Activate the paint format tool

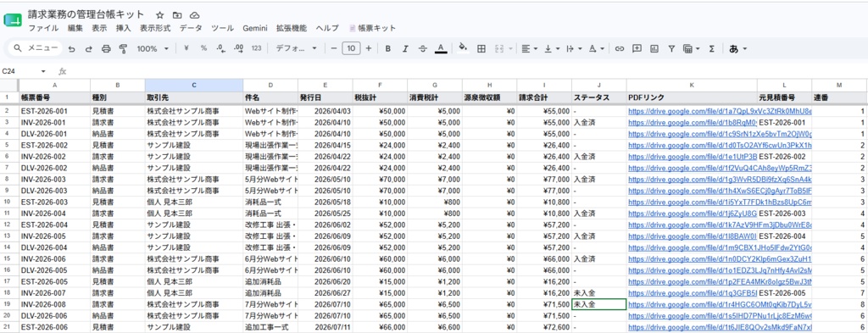(123, 48)
